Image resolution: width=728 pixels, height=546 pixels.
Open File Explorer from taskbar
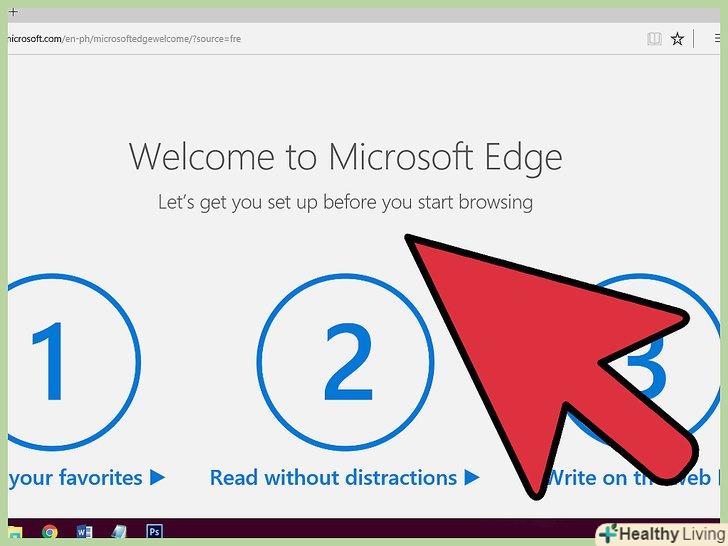click(15, 532)
